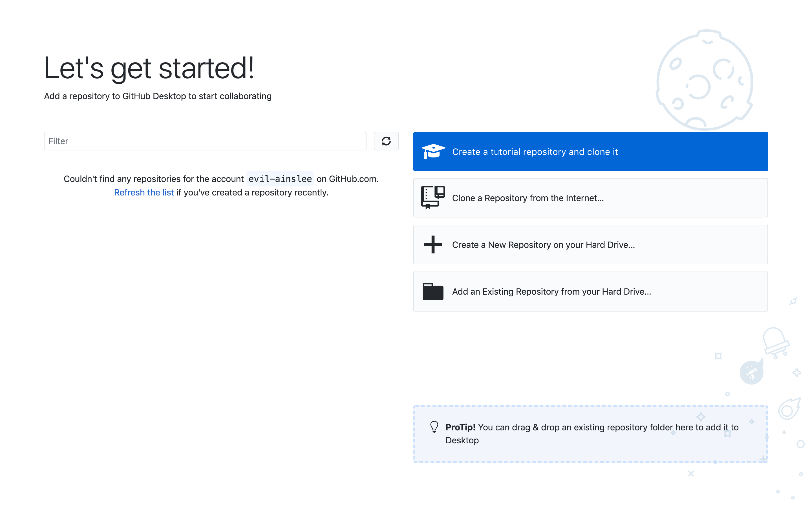The width and height of the screenshot is (812, 507).
Task: Click inside the Filter input field
Action: coord(205,141)
